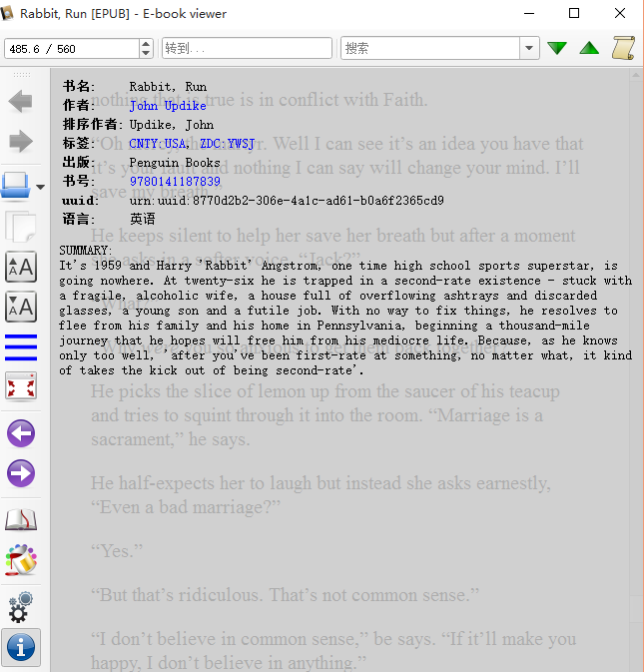
Task: Increase font size with larger A icon
Action: click(x=21, y=267)
